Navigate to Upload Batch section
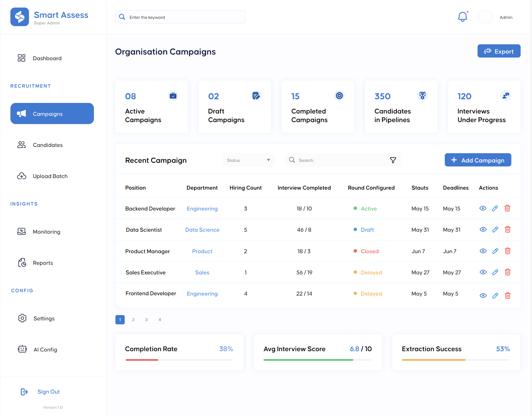 [x=50, y=176]
